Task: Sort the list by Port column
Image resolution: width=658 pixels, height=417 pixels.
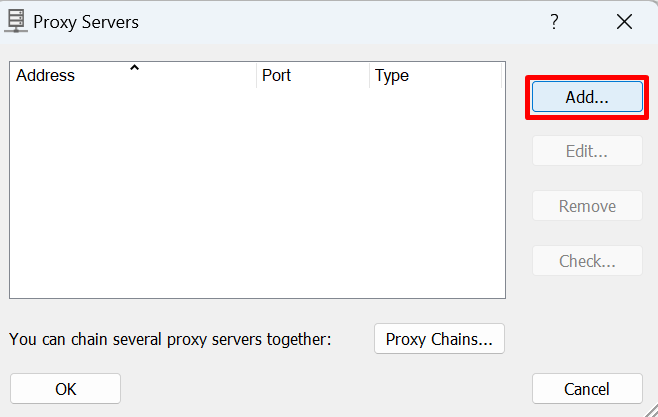Action: [x=313, y=76]
